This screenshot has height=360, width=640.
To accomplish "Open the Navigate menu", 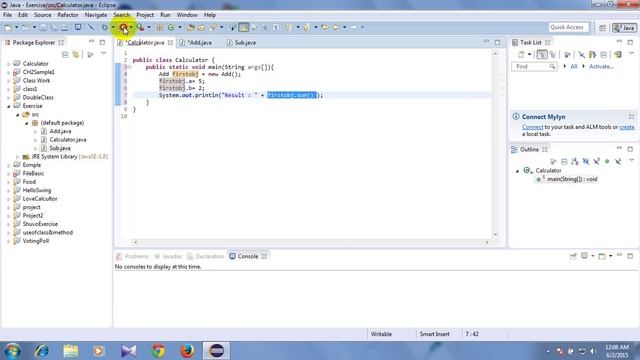I will pos(96,15).
